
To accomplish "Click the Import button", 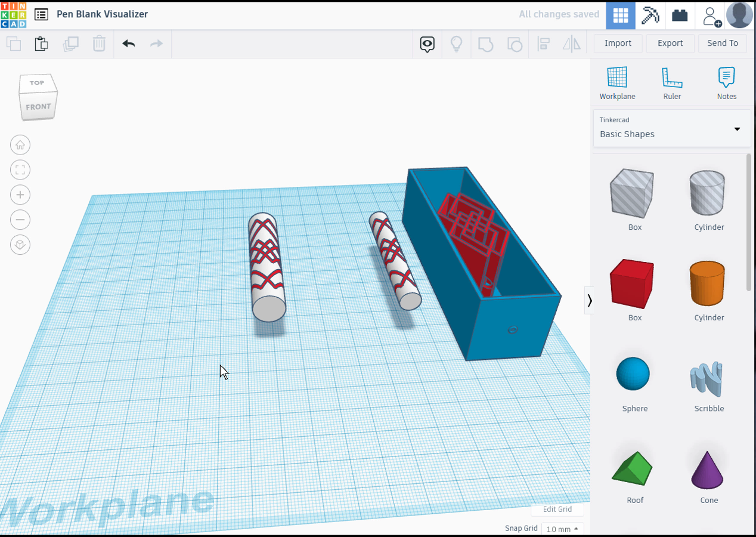I will click(x=618, y=44).
